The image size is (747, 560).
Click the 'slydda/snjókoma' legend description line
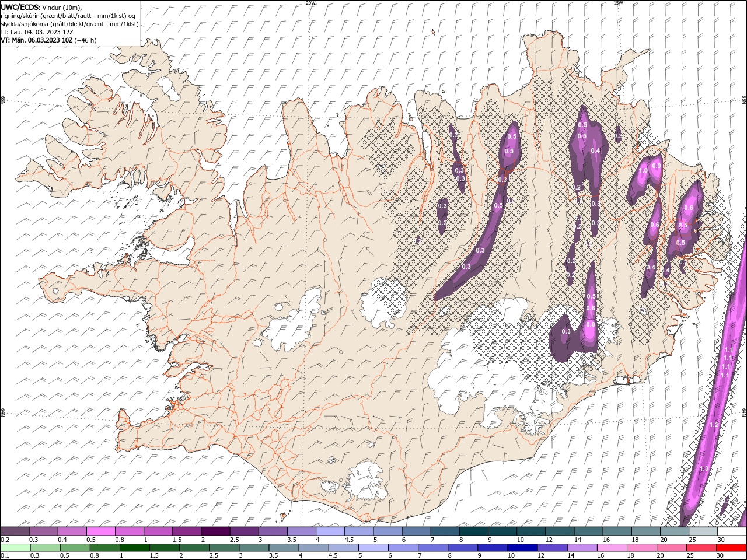[x=70, y=24]
